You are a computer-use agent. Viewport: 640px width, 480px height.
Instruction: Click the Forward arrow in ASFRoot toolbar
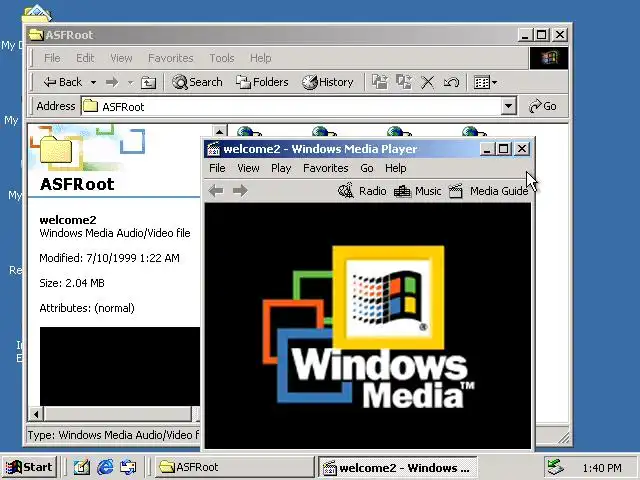click(112, 82)
